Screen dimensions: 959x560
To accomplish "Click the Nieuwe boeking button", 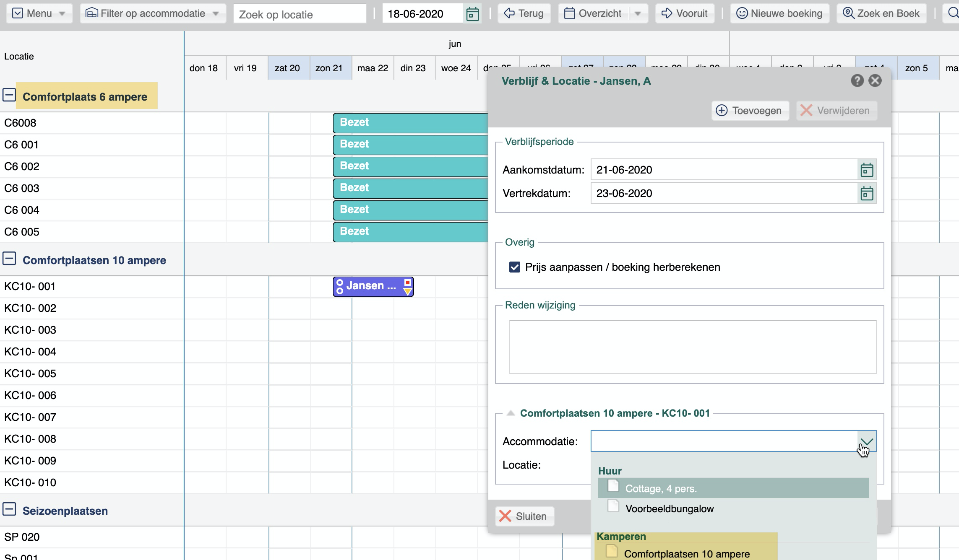I will coord(779,13).
